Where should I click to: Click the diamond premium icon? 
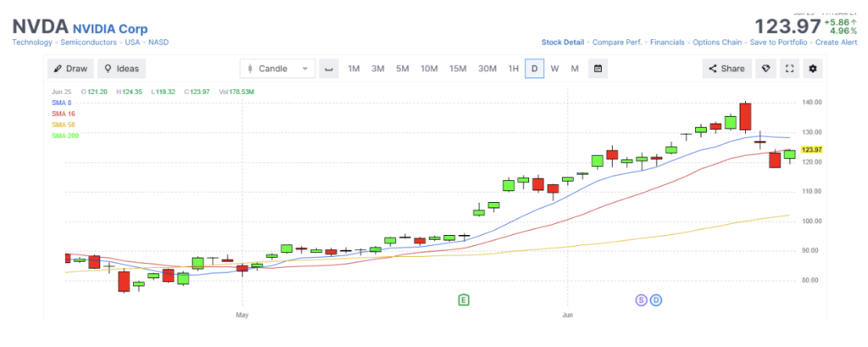click(765, 69)
